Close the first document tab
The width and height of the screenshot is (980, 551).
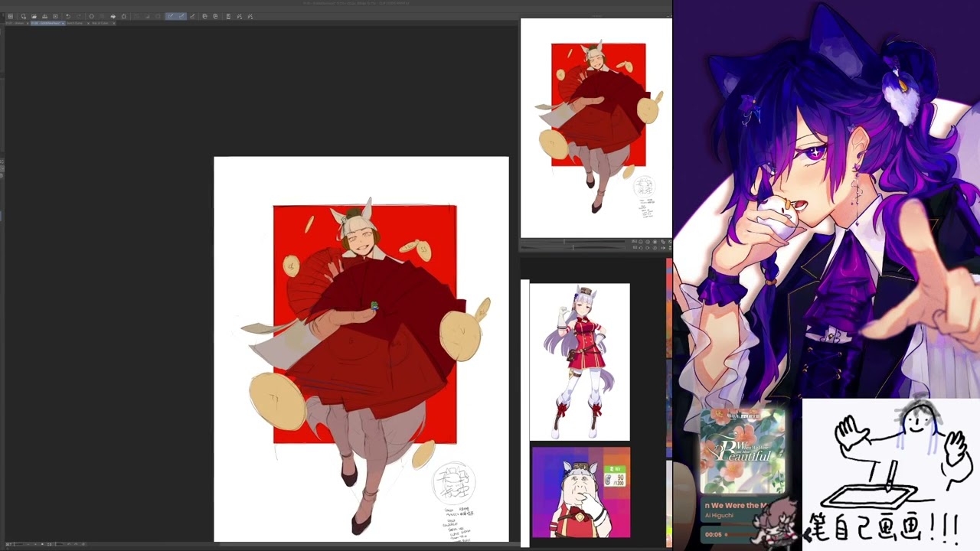point(27,23)
